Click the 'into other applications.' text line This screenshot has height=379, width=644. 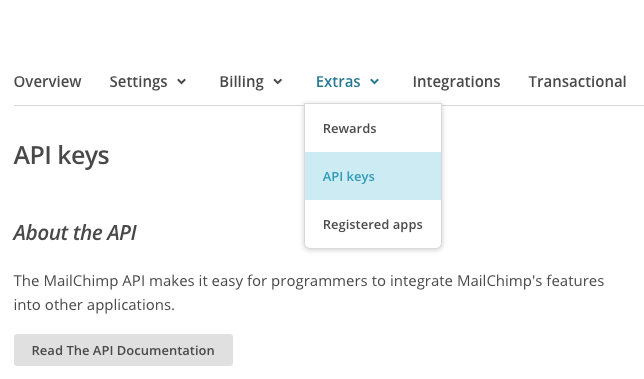94,305
